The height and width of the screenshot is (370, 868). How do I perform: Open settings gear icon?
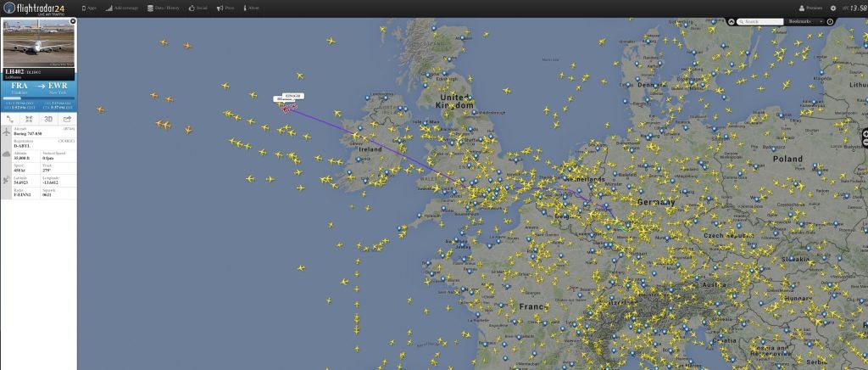833,8
